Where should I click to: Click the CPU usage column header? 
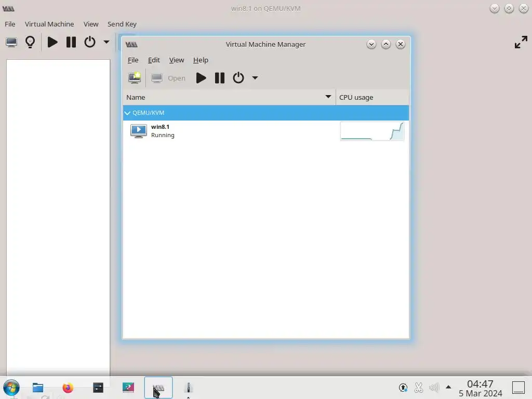pos(372,97)
